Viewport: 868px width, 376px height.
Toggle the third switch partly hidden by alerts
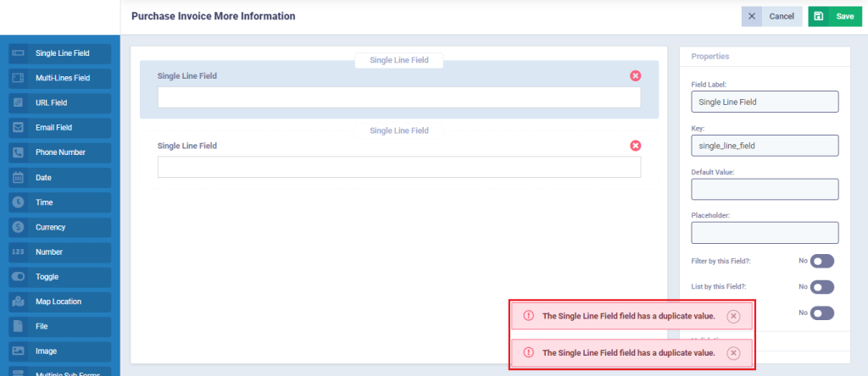(x=821, y=313)
